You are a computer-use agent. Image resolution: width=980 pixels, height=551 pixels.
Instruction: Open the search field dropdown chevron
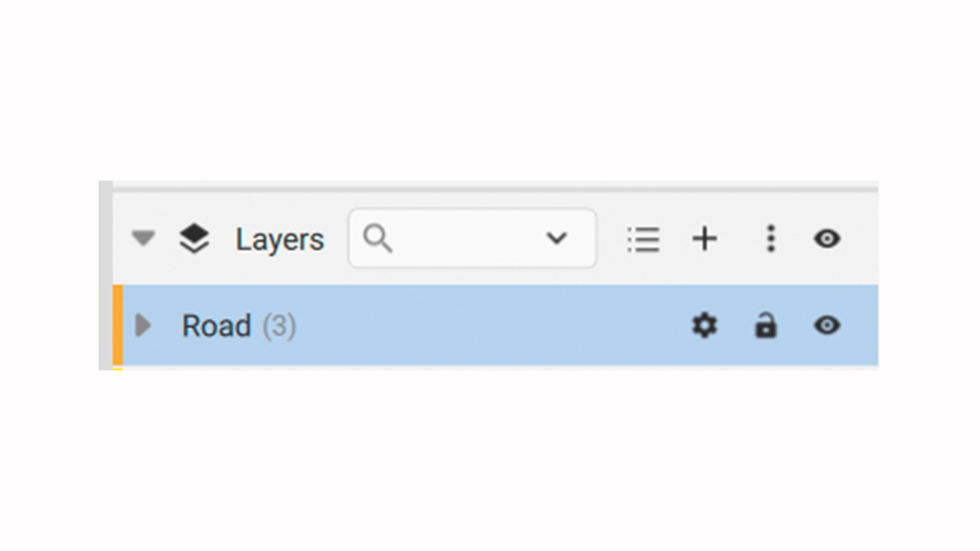[x=556, y=238]
